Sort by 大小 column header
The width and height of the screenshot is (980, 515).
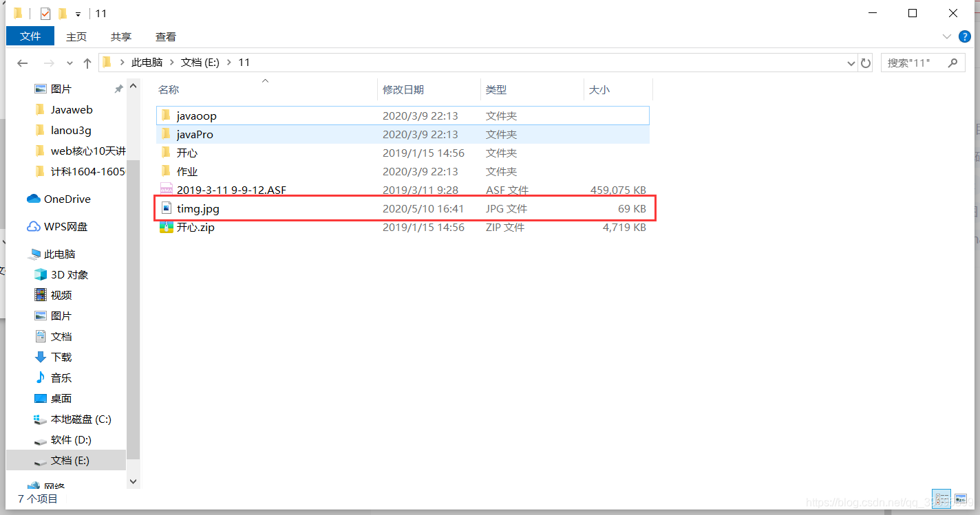click(599, 90)
